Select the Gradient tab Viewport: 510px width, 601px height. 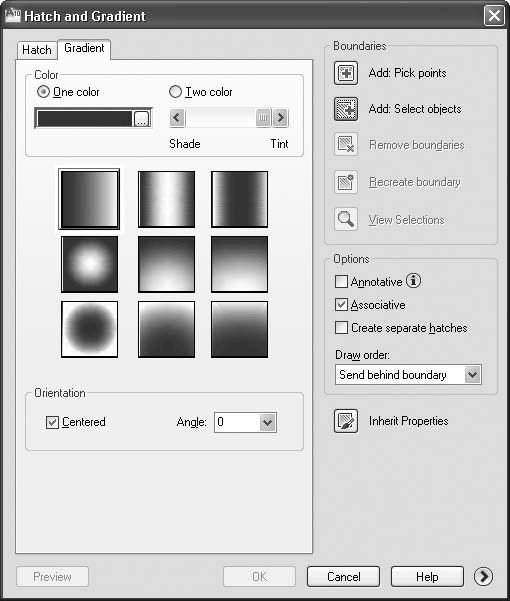[x=84, y=48]
